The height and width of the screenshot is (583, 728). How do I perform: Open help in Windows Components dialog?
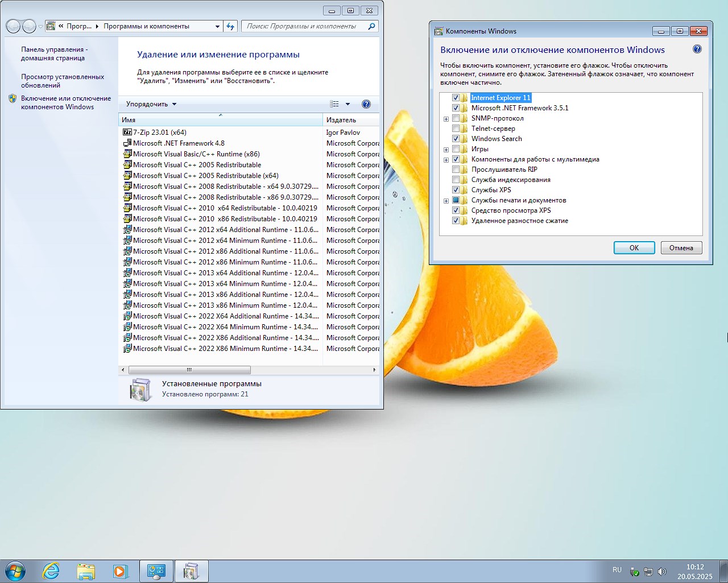click(697, 49)
